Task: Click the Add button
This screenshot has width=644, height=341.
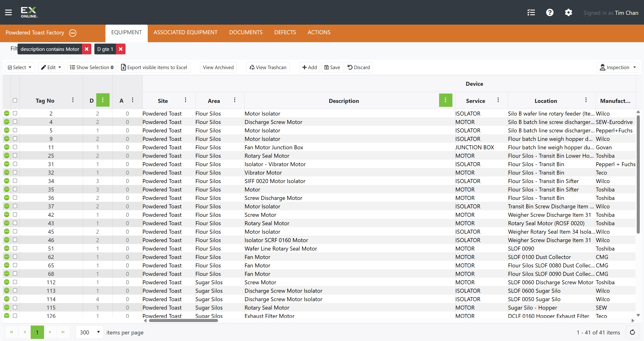Action: click(x=310, y=67)
